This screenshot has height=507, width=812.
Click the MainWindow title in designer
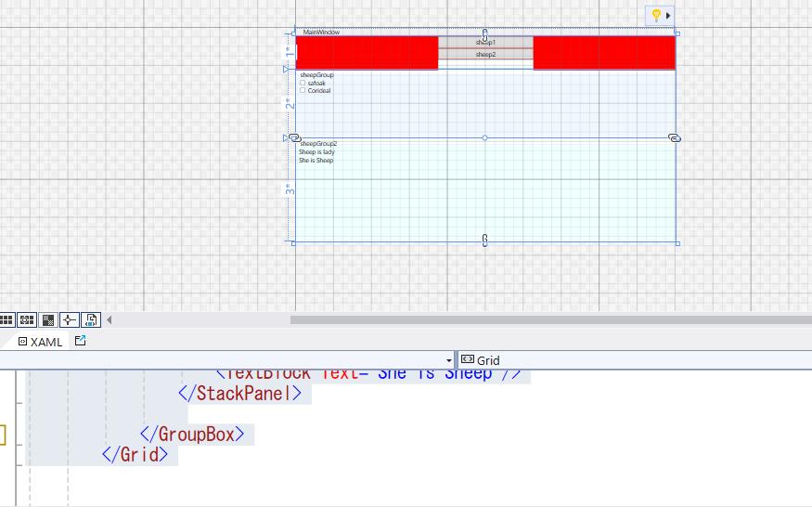click(321, 32)
